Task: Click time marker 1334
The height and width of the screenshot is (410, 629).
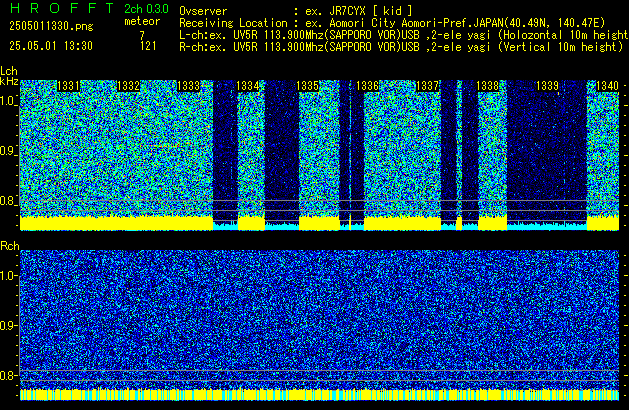Action: pyautogui.click(x=248, y=86)
